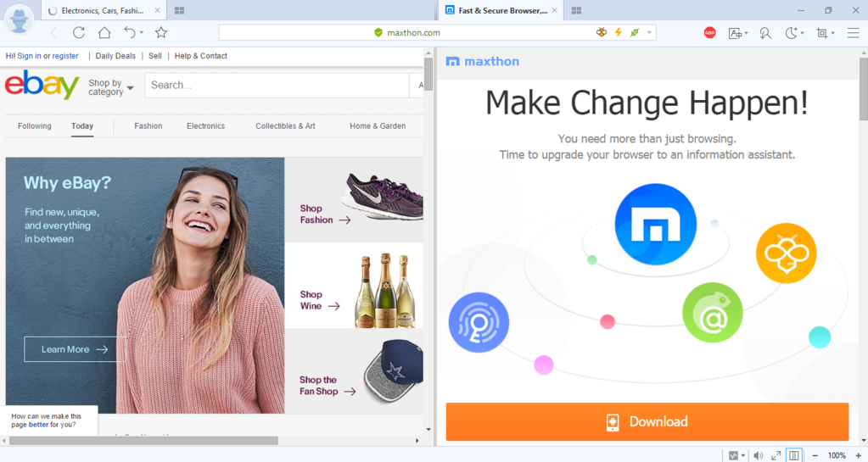868x462 pixels.
Task: Open the Fashion category tab
Action: coord(148,126)
